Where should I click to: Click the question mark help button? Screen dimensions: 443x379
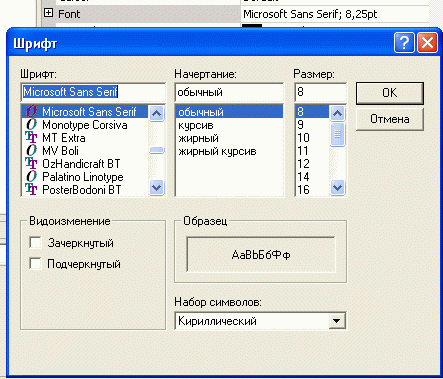point(404,43)
